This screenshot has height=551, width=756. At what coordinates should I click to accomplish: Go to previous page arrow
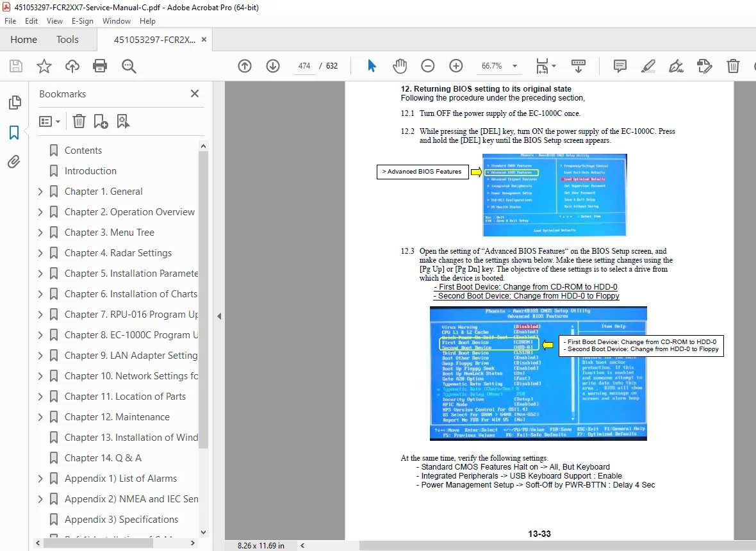pyautogui.click(x=245, y=66)
